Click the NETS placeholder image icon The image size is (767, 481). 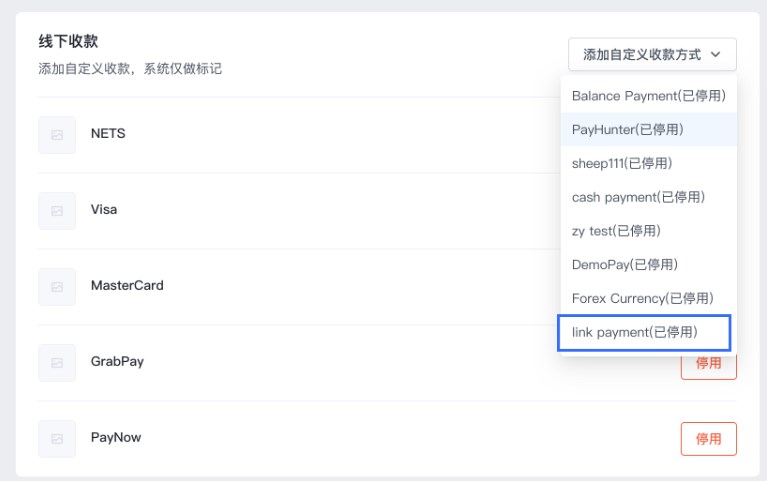[x=57, y=135]
